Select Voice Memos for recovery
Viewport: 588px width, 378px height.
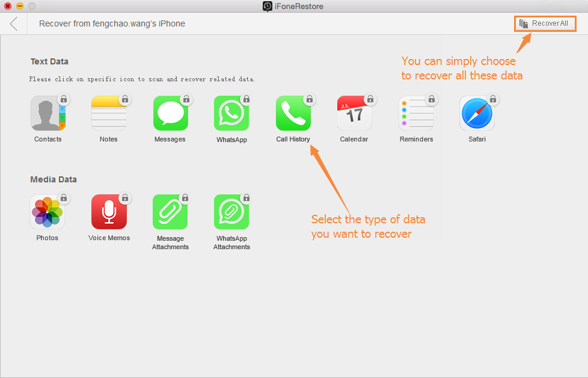click(109, 212)
